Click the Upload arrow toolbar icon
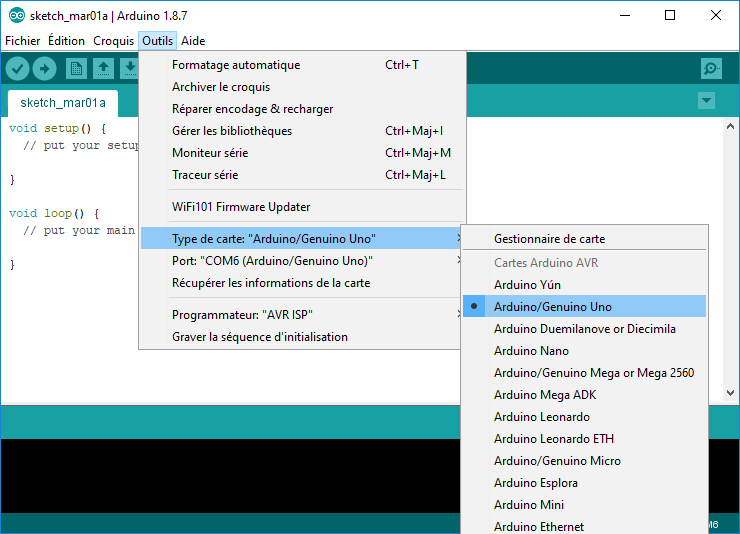 [x=45, y=69]
